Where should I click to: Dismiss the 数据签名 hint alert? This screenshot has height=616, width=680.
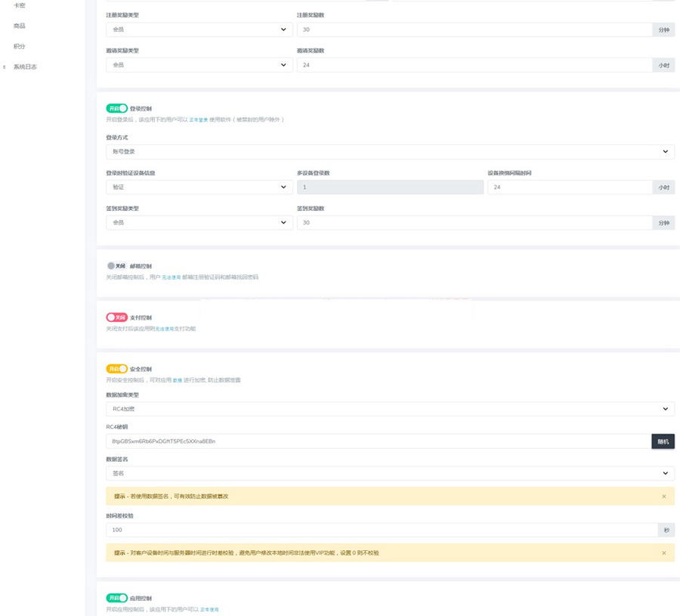(663, 497)
